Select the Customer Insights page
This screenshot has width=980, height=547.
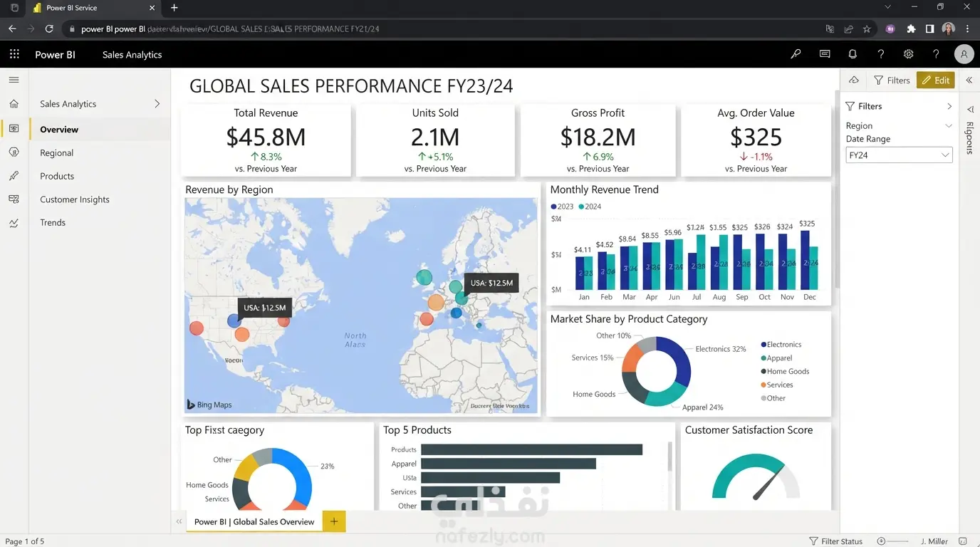coord(75,199)
